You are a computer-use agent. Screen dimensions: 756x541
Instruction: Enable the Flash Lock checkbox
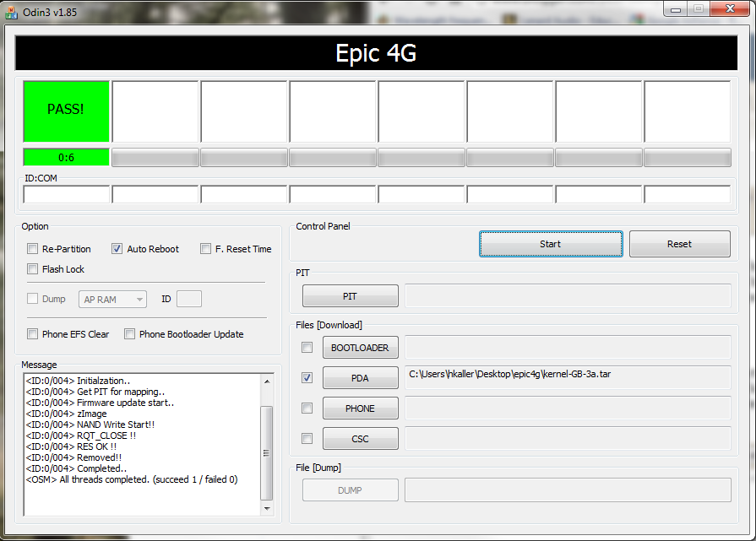coord(32,269)
